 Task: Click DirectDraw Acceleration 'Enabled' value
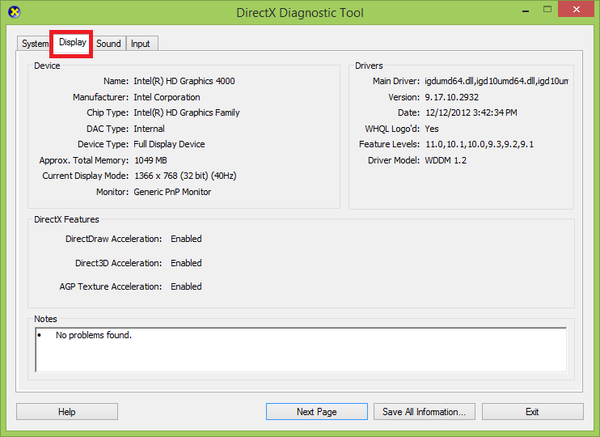[x=186, y=239]
